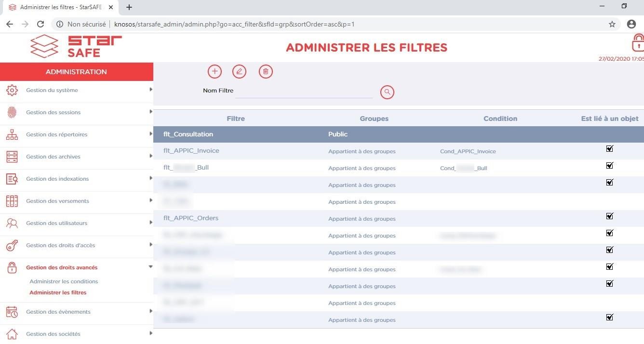Click the delete filter trash icon
The height and width of the screenshot is (344, 644).
pyautogui.click(x=266, y=72)
